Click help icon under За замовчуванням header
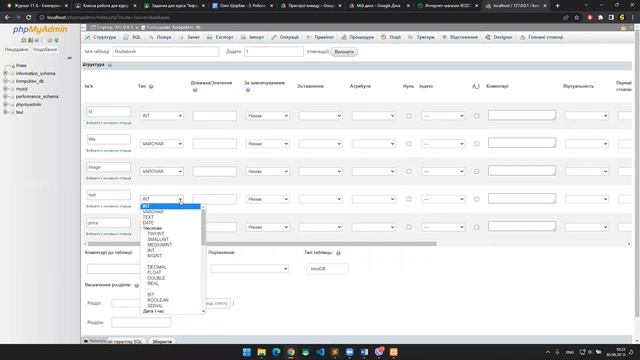This screenshot has height=360, width=640. [x=248, y=90]
